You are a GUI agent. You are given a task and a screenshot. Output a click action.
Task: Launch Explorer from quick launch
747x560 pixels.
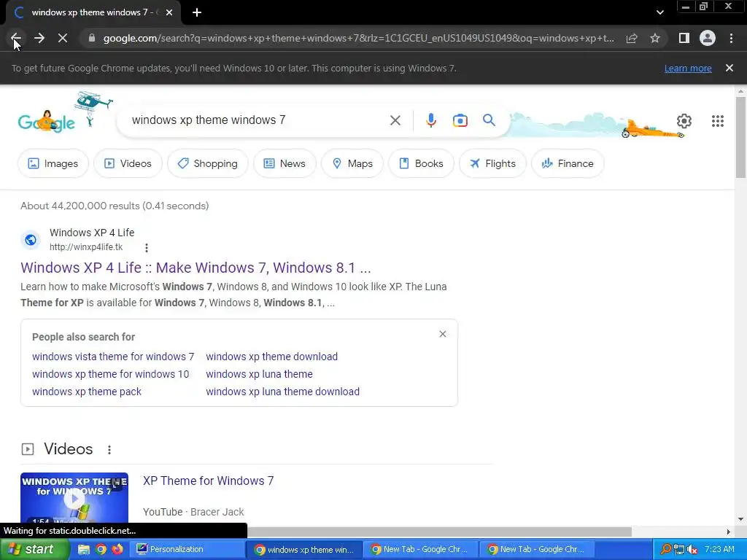click(84, 550)
